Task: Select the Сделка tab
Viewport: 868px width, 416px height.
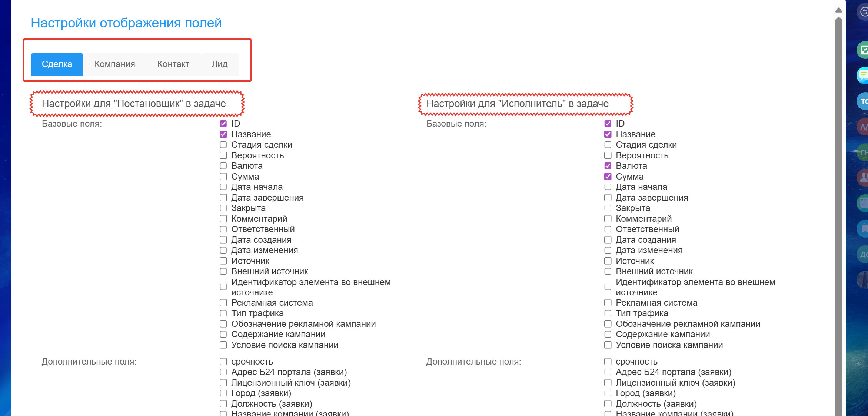Action: click(x=57, y=64)
